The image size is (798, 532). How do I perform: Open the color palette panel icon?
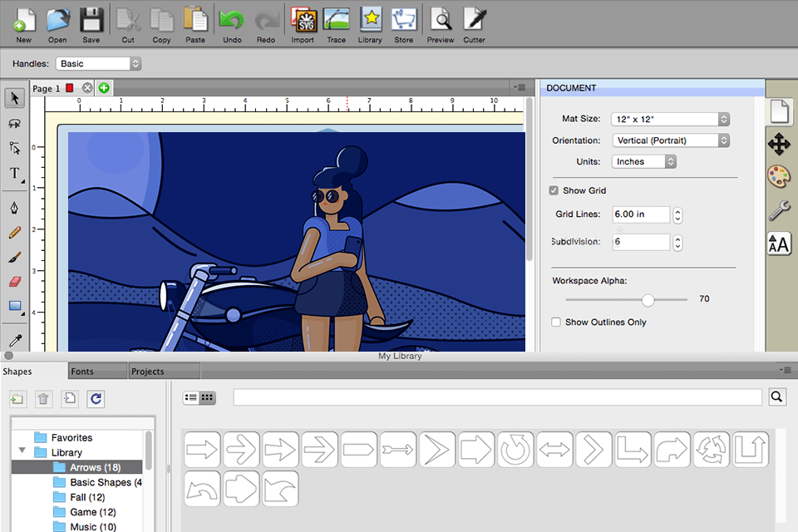[x=779, y=176]
